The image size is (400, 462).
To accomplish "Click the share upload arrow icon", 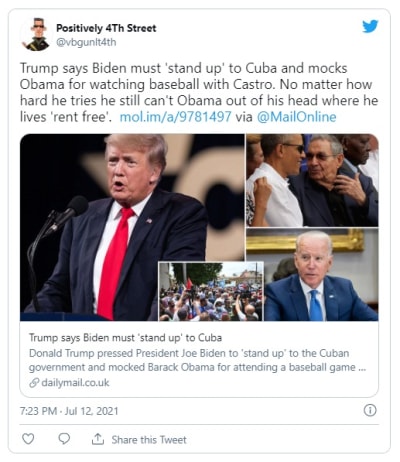I will tap(98, 439).
